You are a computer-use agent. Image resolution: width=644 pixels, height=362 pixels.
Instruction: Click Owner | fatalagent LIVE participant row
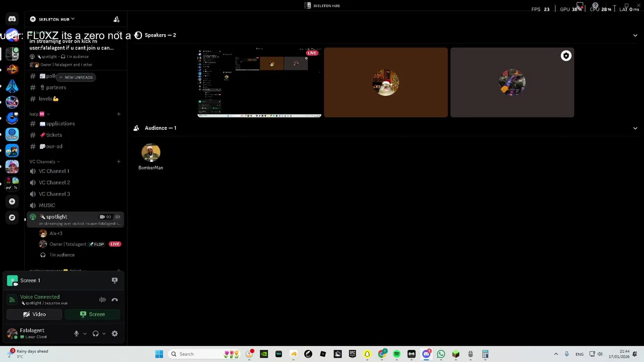[80, 244]
